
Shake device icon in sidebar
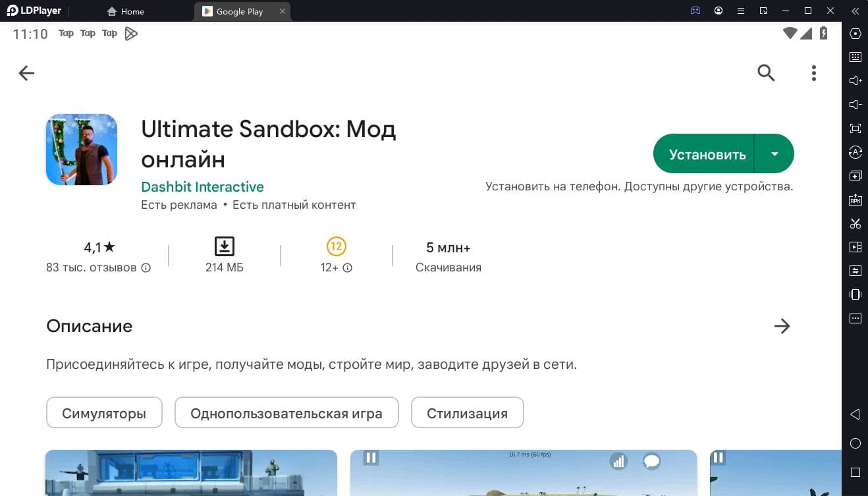[x=855, y=294]
